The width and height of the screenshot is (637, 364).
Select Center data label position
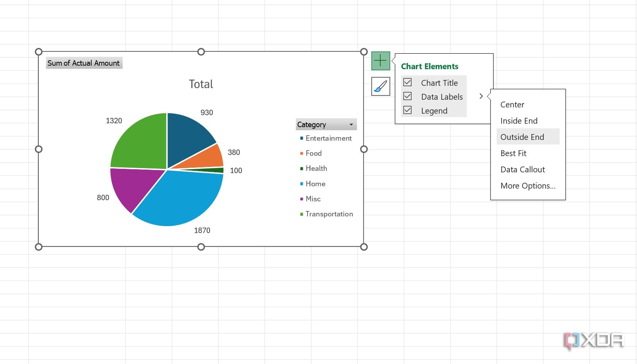[x=512, y=104]
